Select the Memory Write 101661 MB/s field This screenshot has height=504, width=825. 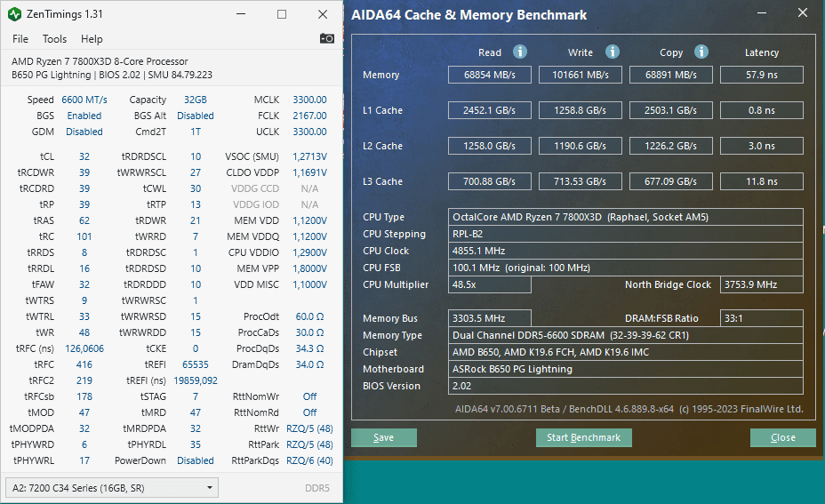tap(581, 75)
